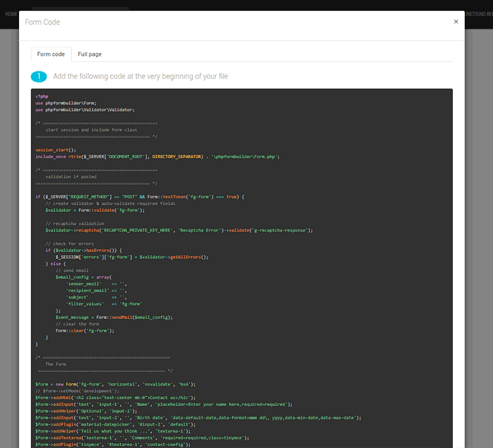Switch to the Full page tab
Viewport: 493px width, 448px height.
pos(89,54)
